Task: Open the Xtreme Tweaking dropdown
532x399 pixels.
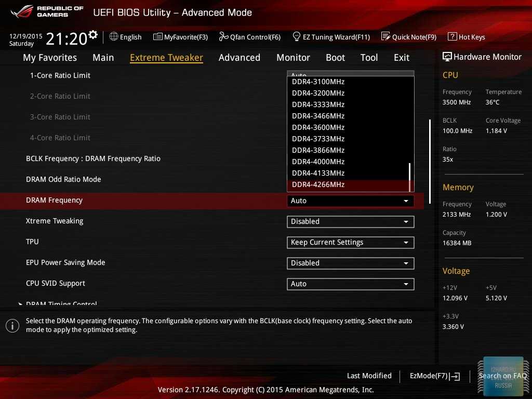Action: (x=350, y=222)
